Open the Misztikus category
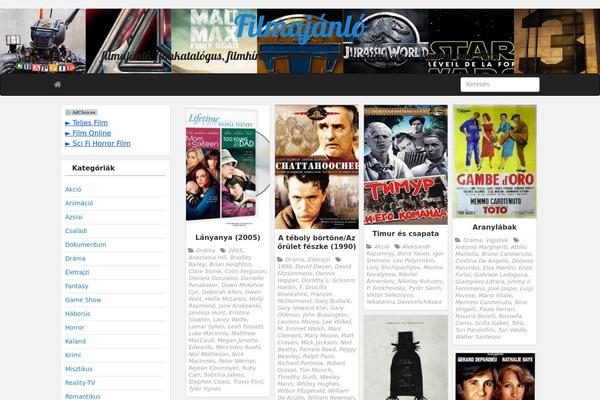 (x=78, y=369)
